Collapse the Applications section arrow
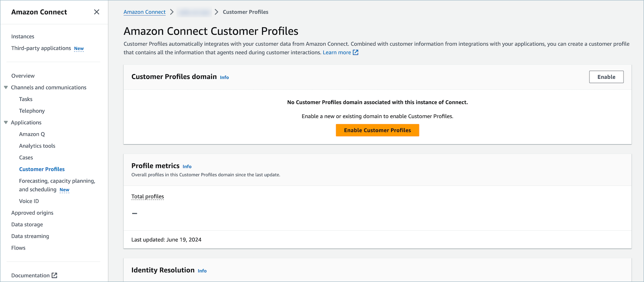This screenshot has width=644, height=282. click(x=6, y=122)
